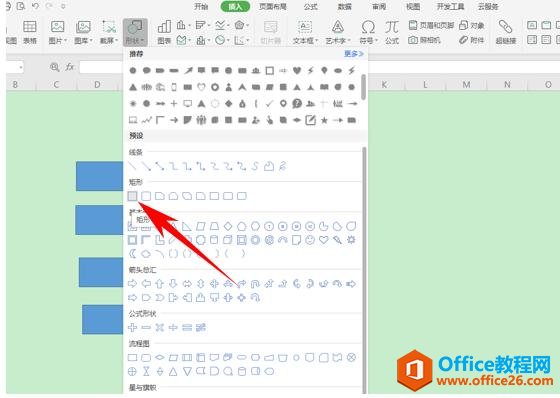Switch to the 视图 tab
Screen dimensions: 560x398
click(x=413, y=6)
